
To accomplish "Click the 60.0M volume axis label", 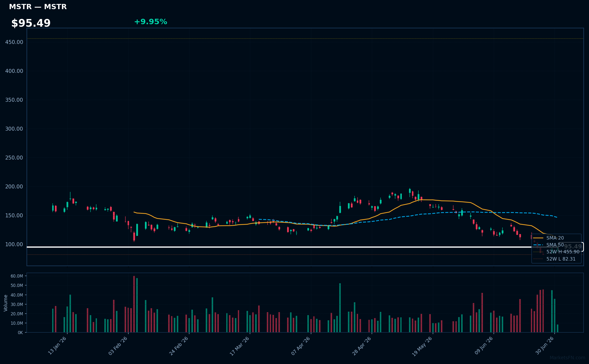I will point(17,276).
